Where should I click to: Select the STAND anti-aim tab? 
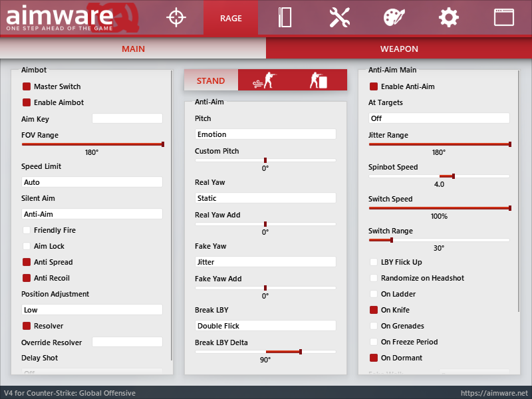coord(211,80)
